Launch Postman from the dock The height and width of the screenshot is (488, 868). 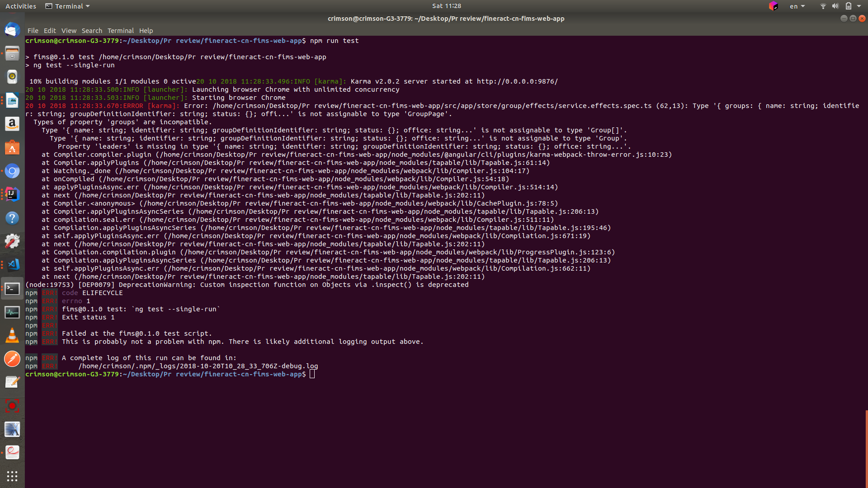coord(12,359)
